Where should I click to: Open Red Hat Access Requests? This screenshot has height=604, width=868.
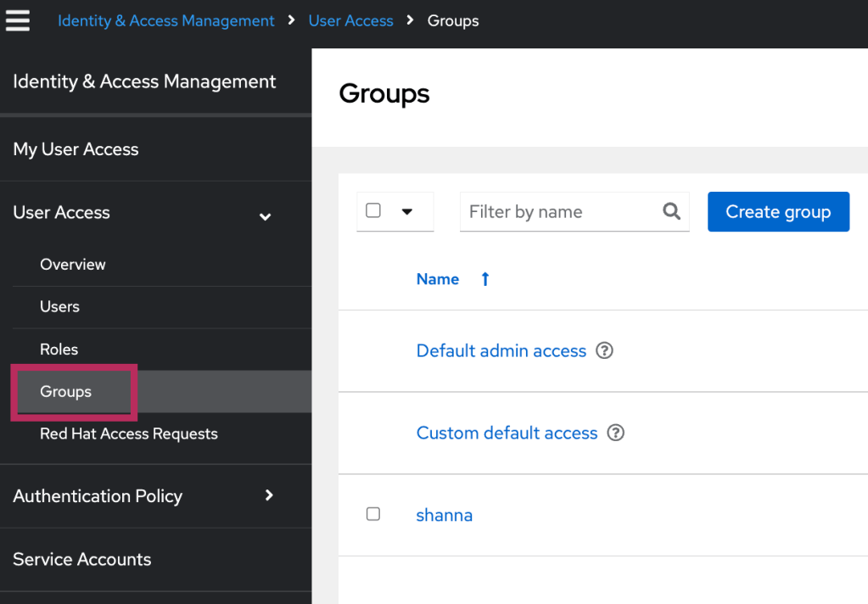point(129,433)
